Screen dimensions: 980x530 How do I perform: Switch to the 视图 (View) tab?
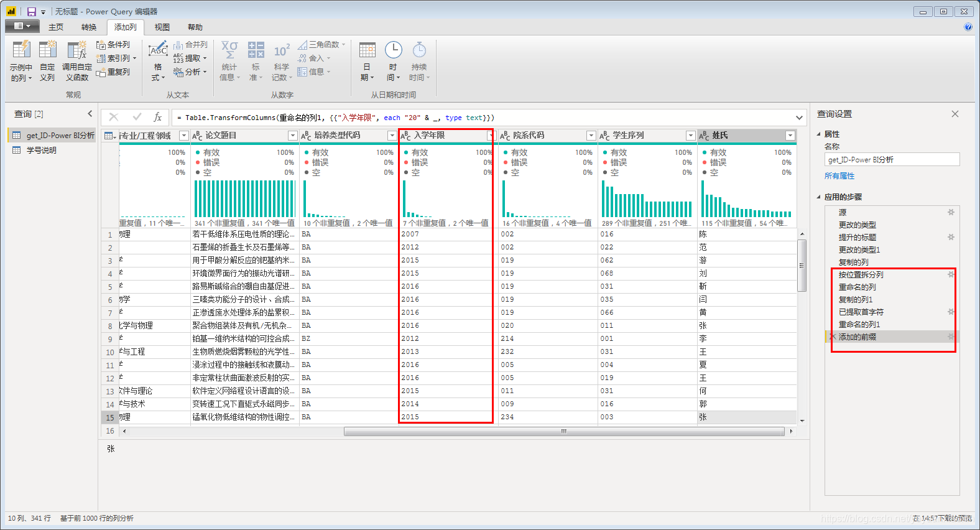coord(162,27)
